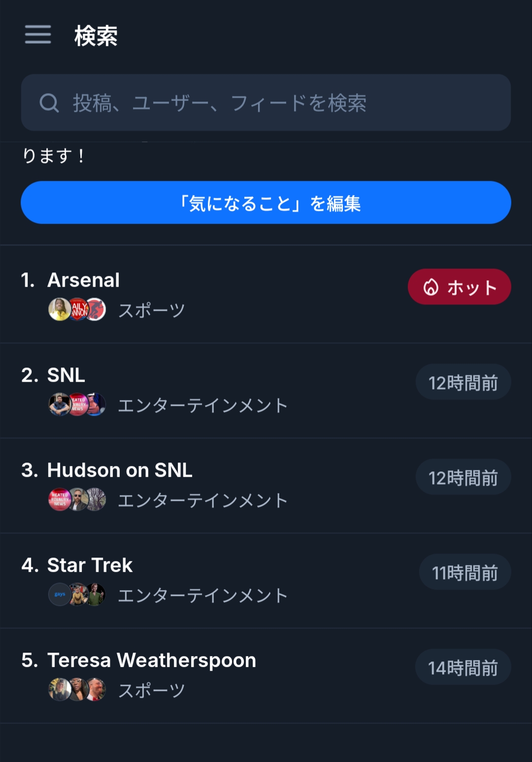Tap the Teresa Weatherspoon avatar cluster

[x=77, y=690]
